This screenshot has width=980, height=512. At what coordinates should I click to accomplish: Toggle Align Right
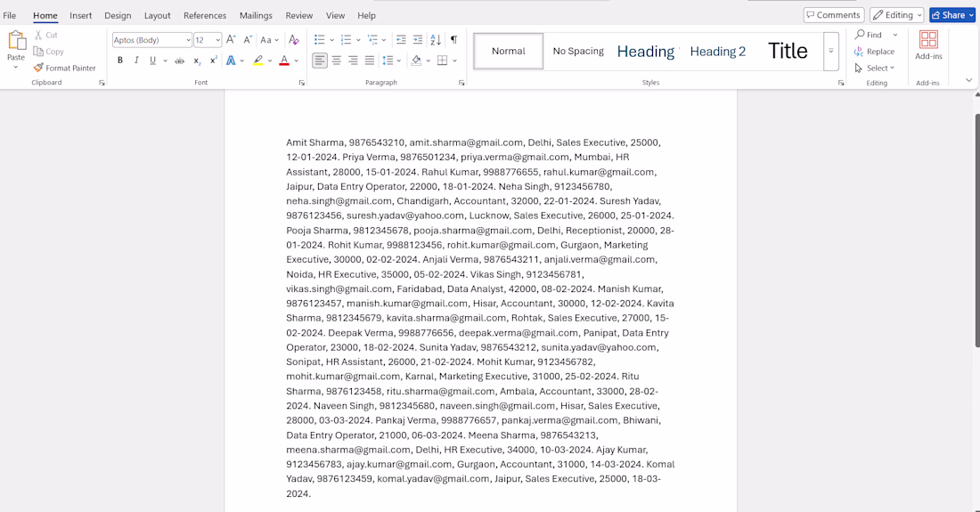353,61
